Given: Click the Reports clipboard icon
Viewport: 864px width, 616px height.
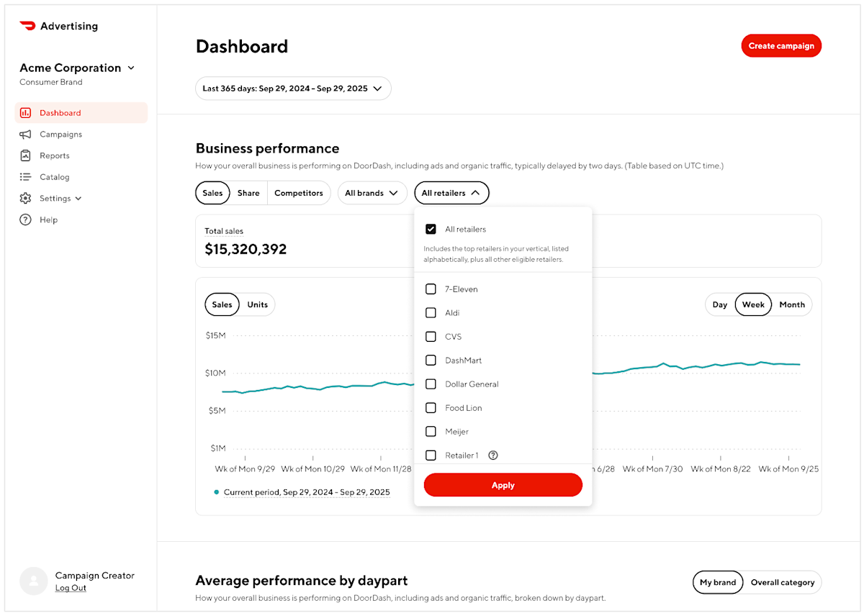Looking at the screenshot, I should [x=26, y=155].
